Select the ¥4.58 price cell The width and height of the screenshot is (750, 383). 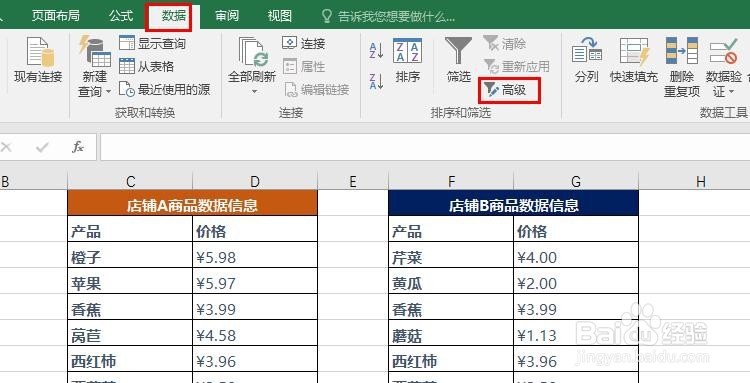coord(255,333)
